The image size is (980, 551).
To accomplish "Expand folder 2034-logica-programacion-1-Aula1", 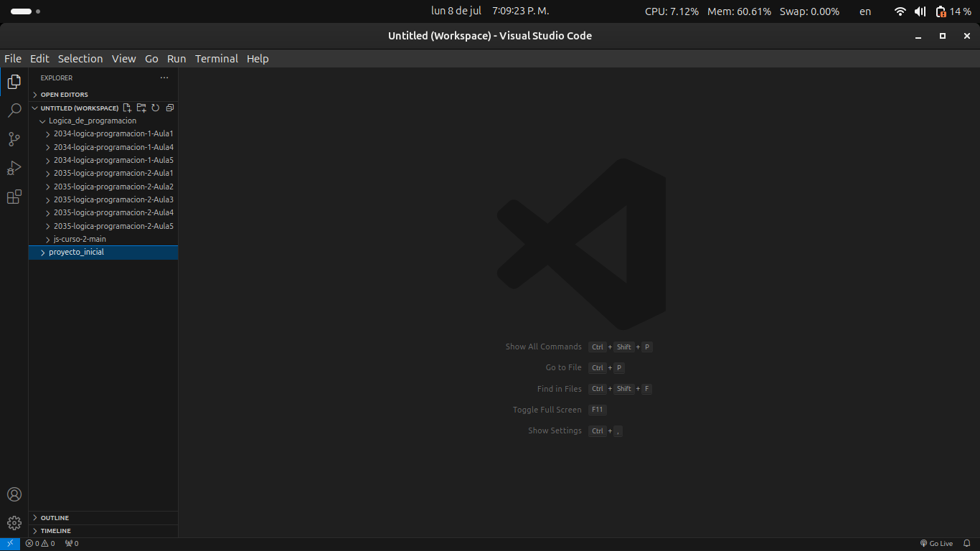I will coord(103,133).
